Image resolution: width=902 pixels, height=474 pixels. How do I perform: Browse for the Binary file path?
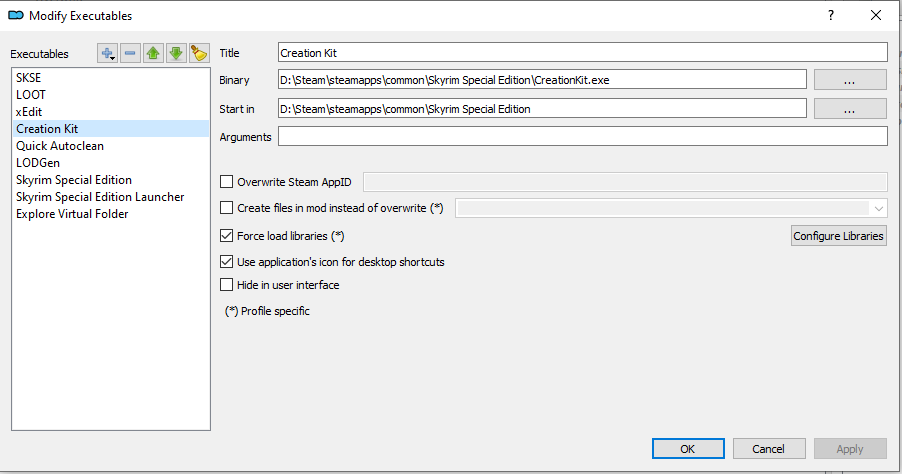(x=849, y=80)
